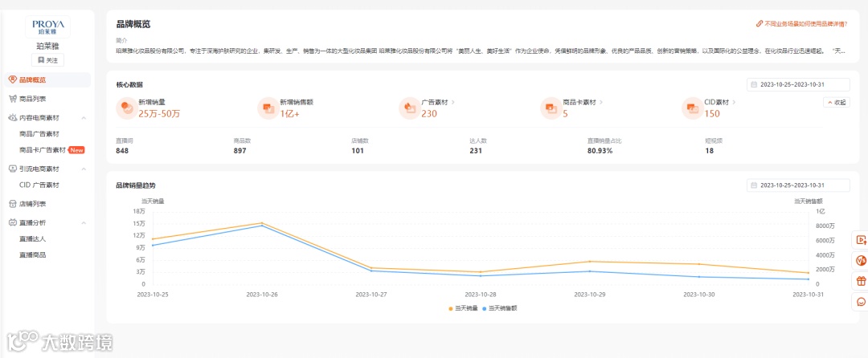Viewport: 868px width, 358px height.
Task: Click the 25万-50万 new sales value
Action: point(159,114)
